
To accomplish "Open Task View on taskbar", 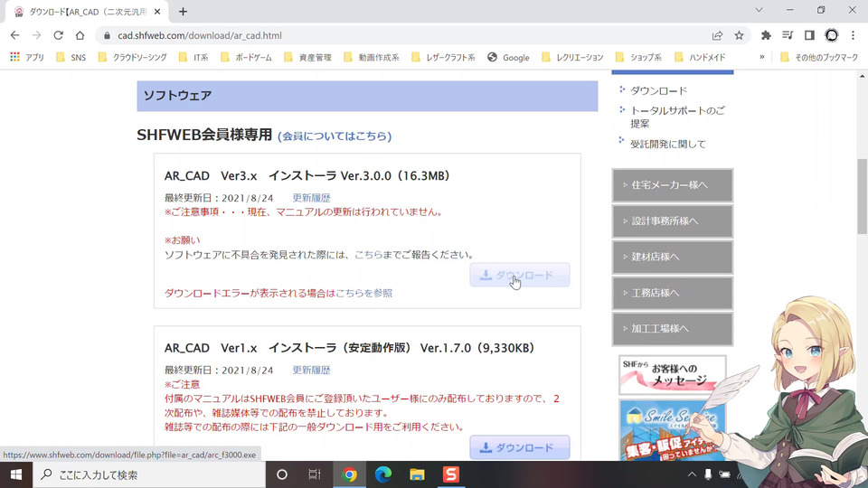I will pyautogui.click(x=315, y=474).
